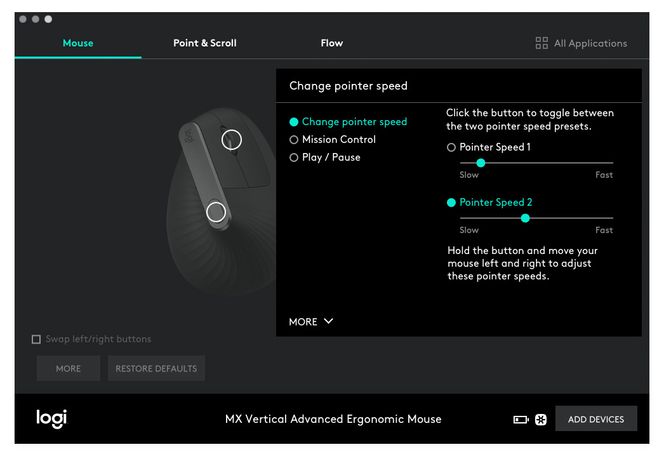Click Fast label under Pointer Speed 1
Viewport: 664px width, 461px height.
[604, 175]
